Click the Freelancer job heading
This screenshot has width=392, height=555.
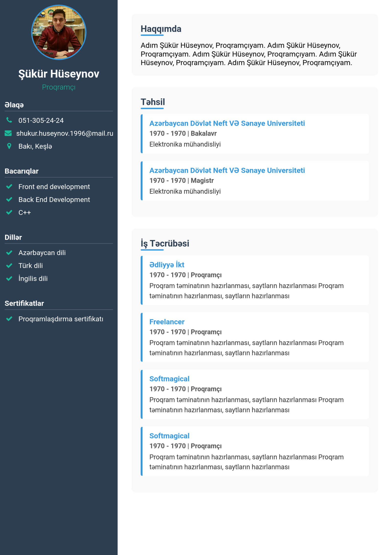[x=167, y=322]
